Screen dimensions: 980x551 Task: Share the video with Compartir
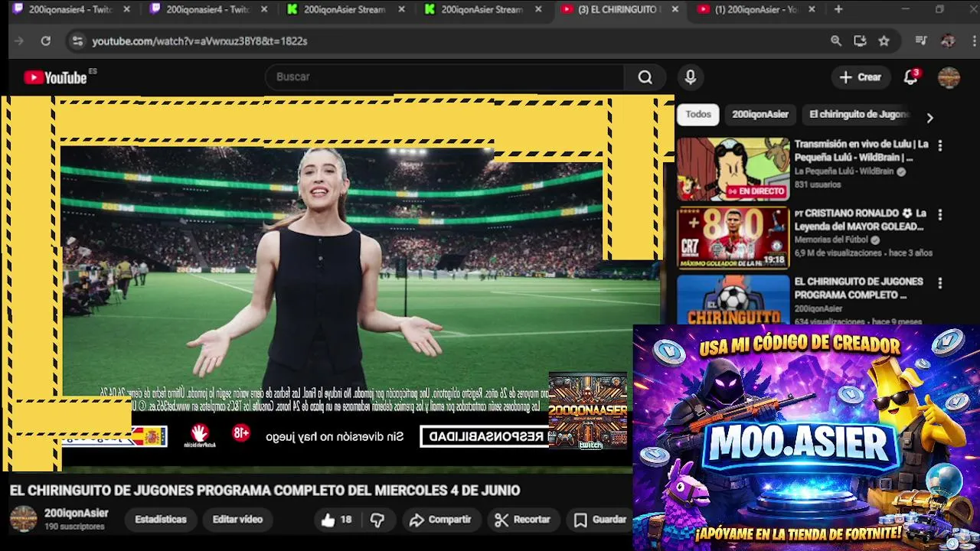pyautogui.click(x=440, y=520)
